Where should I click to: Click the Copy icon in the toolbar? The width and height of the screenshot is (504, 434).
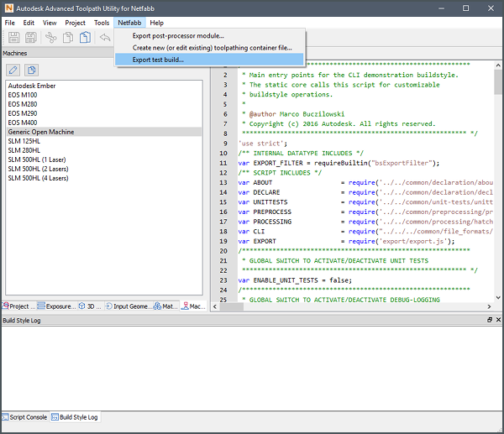click(68, 38)
